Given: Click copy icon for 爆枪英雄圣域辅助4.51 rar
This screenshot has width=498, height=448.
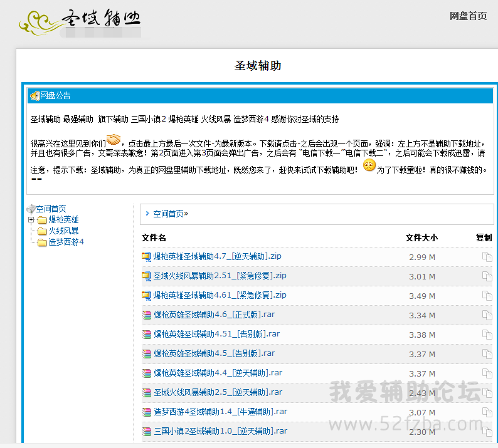Looking at the screenshot, I should point(487,335).
